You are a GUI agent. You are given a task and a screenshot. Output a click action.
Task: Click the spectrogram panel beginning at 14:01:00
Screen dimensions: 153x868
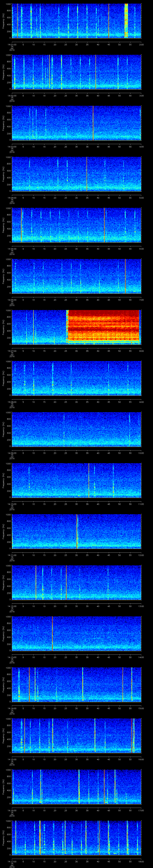(x=77, y=21)
